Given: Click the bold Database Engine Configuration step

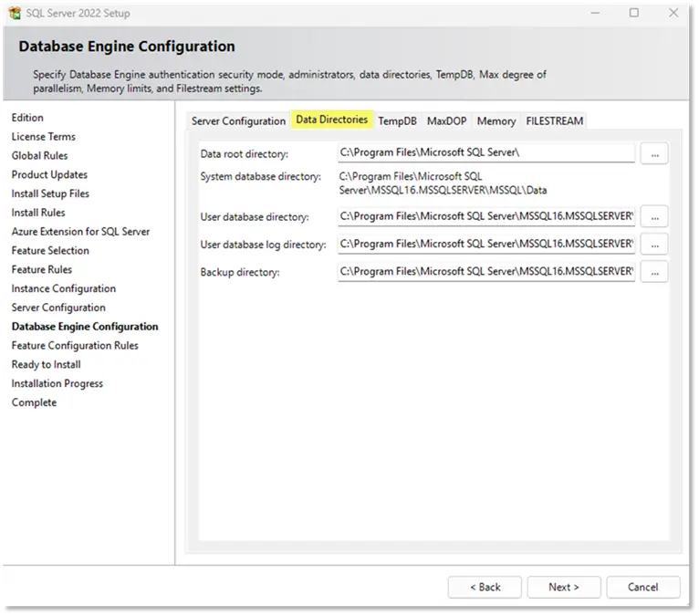Looking at the screenshot, I should 85,328.
